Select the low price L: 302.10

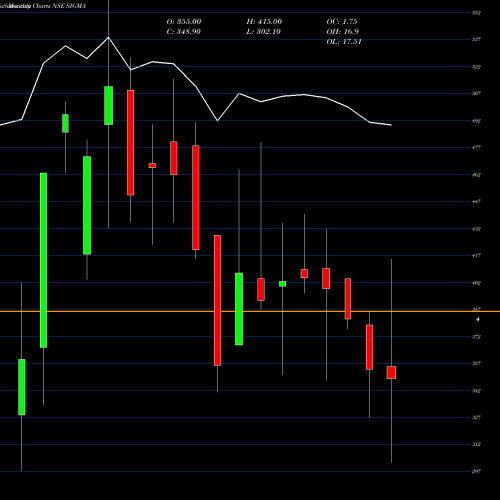click(264, 32)
